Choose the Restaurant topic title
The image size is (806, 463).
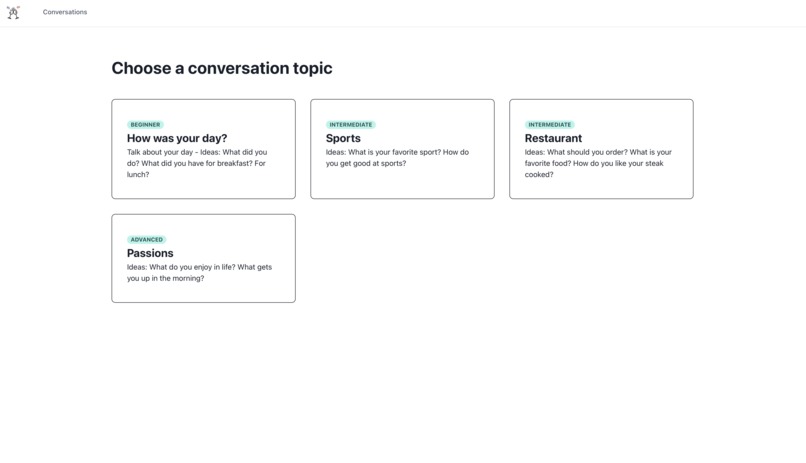click(553, 138)
